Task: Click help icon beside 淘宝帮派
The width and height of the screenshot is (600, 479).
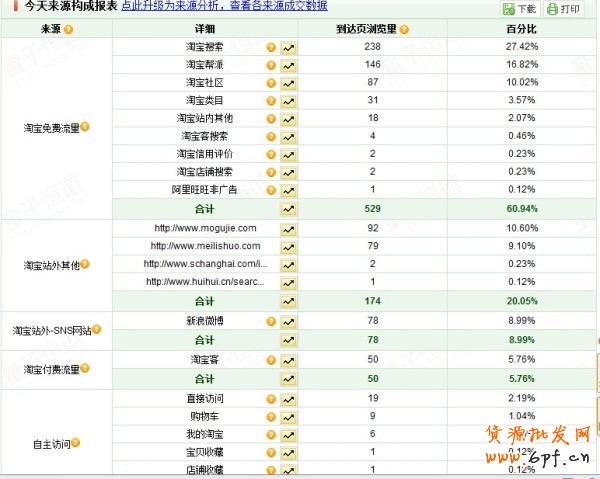Action: (271, 65)
